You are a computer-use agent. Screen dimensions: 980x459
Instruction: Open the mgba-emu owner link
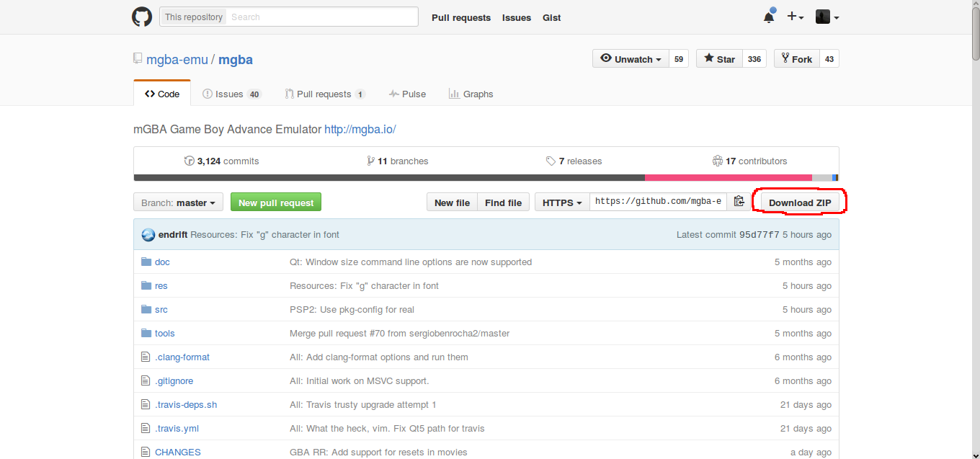(x=177, y=59)
